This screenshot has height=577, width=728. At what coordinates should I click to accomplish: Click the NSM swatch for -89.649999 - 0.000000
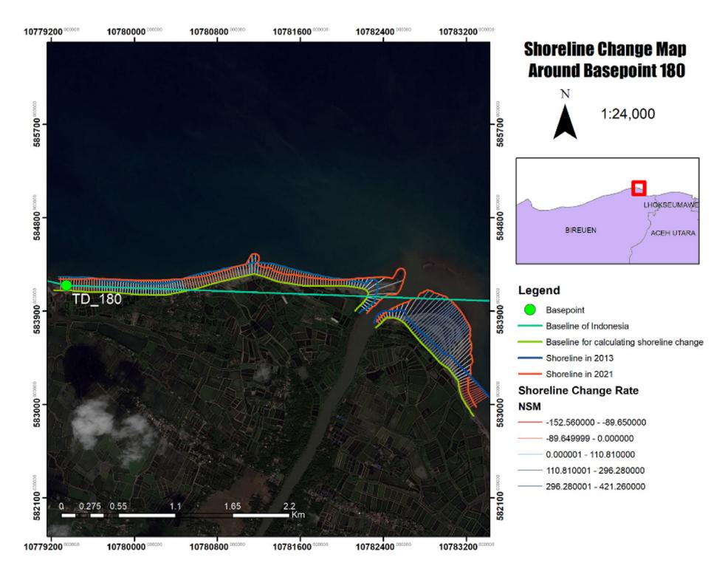(529, 439)
